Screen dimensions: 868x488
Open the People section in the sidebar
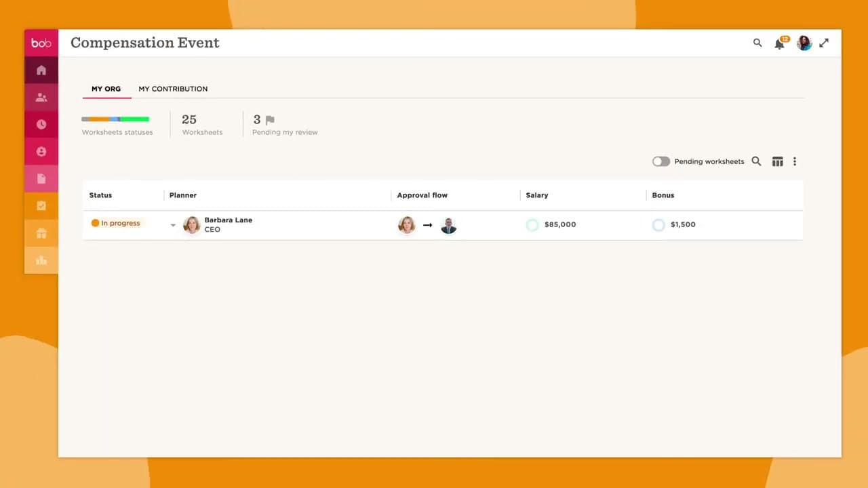pos(41,98)
